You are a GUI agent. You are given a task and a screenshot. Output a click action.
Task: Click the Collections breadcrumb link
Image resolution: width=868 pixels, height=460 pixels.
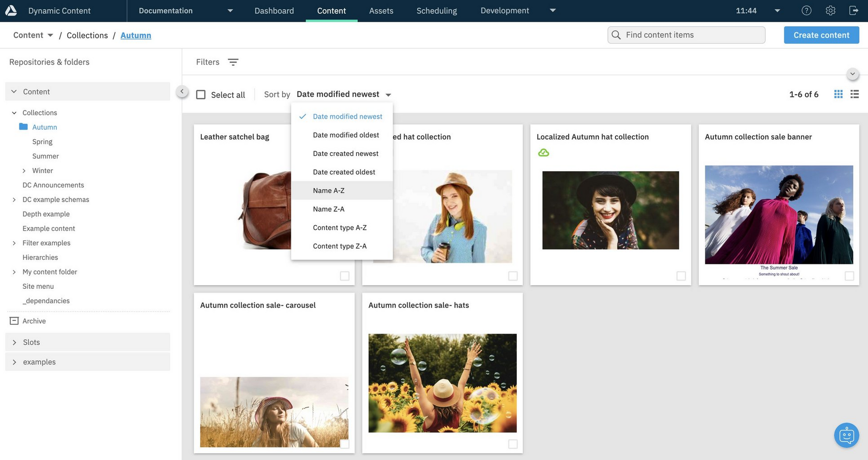87,35
